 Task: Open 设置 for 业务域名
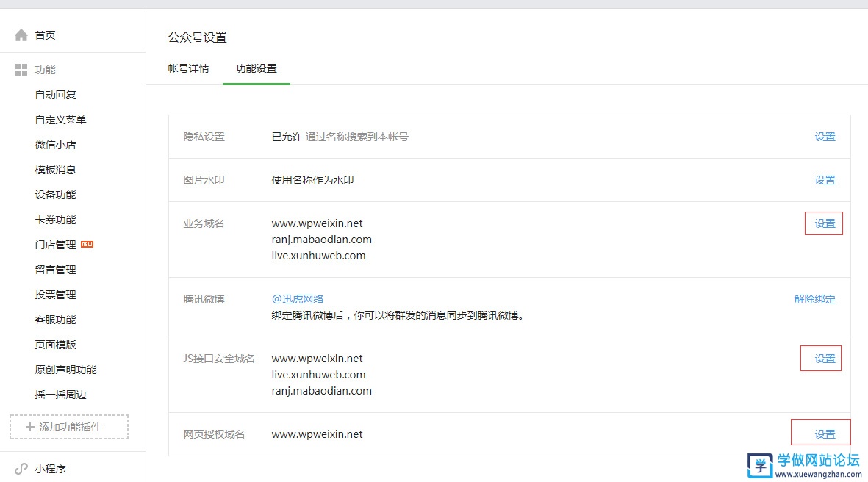point(823,223)
